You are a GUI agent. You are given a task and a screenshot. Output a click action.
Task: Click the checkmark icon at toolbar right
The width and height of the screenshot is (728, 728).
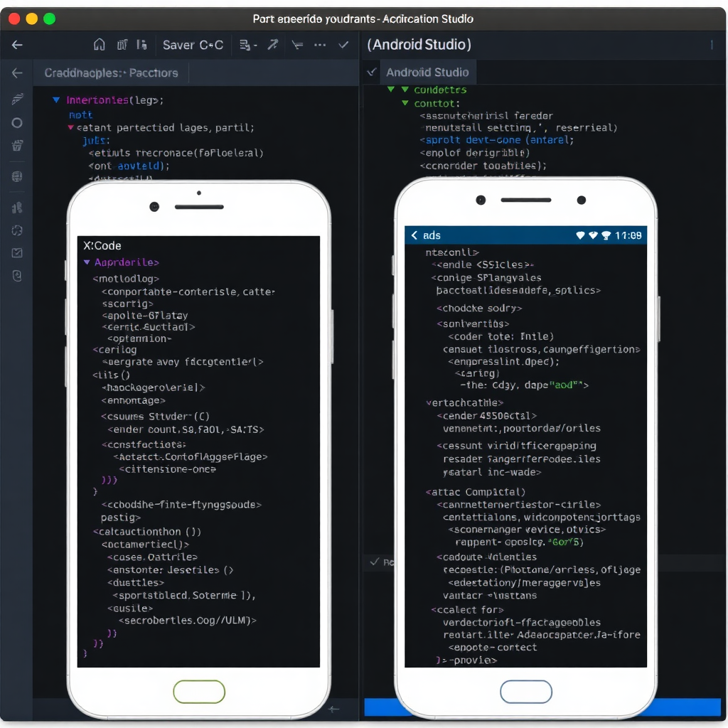pyautogui.click(x=343, y=45)
